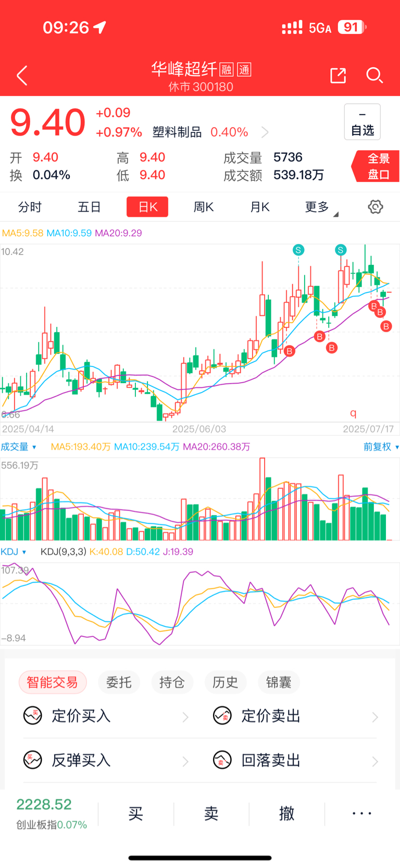Tap the 2025/07/17 date label
400x868 pixels.
point(368,429)
